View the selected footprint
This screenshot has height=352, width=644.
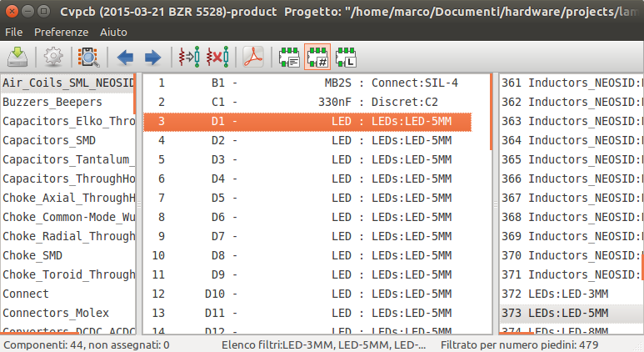[x=88, y=57]
